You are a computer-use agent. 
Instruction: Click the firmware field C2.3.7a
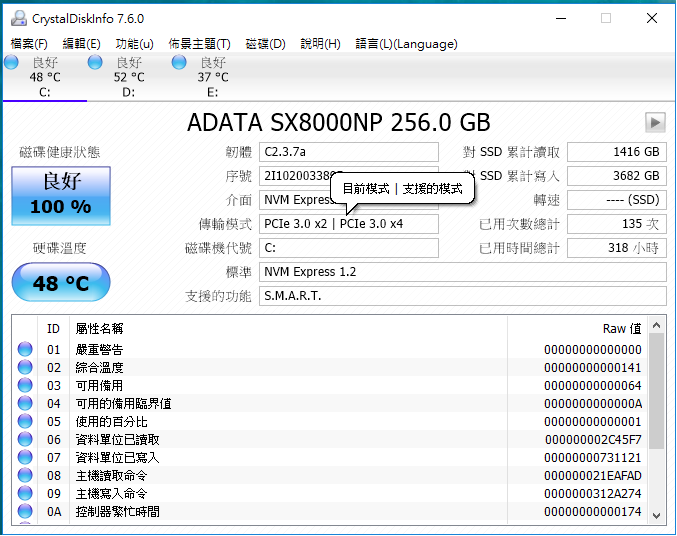[349, 152]
